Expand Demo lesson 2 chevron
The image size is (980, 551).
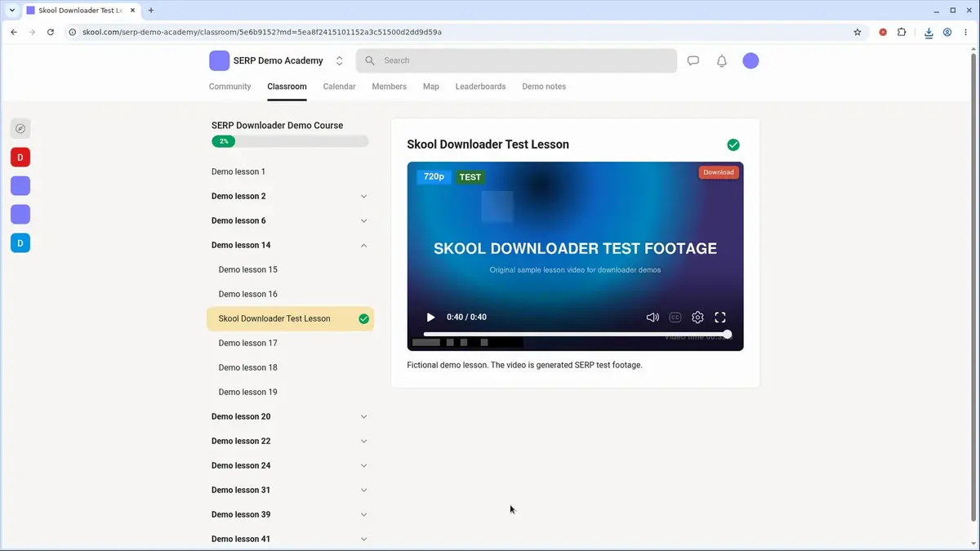pyautogui.click(x=364, y=196)
